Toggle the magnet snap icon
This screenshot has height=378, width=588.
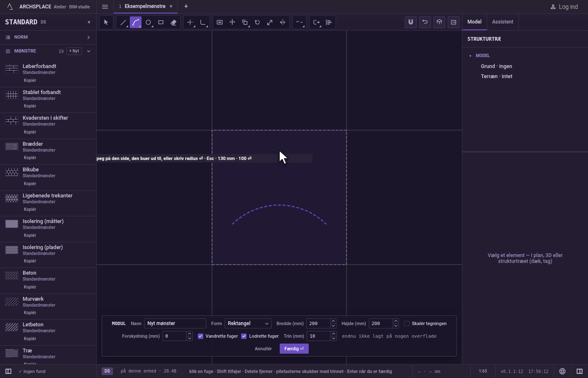(411, 22)
